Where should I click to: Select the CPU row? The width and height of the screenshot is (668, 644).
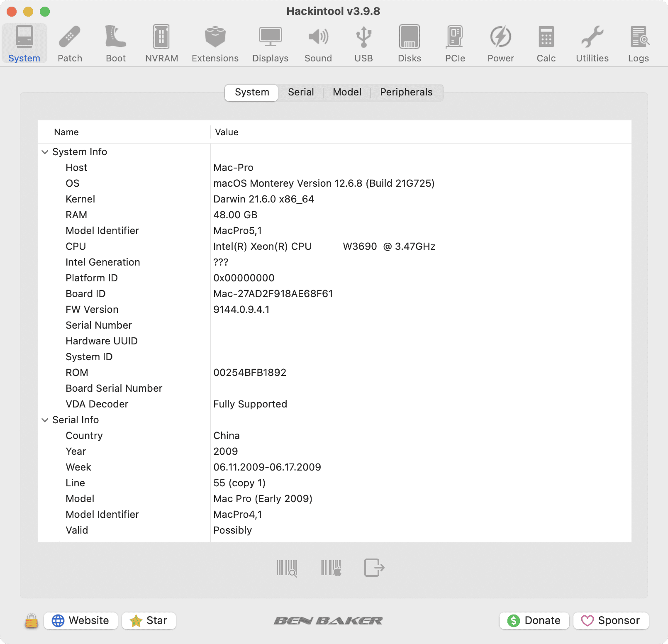click(335, 246)
